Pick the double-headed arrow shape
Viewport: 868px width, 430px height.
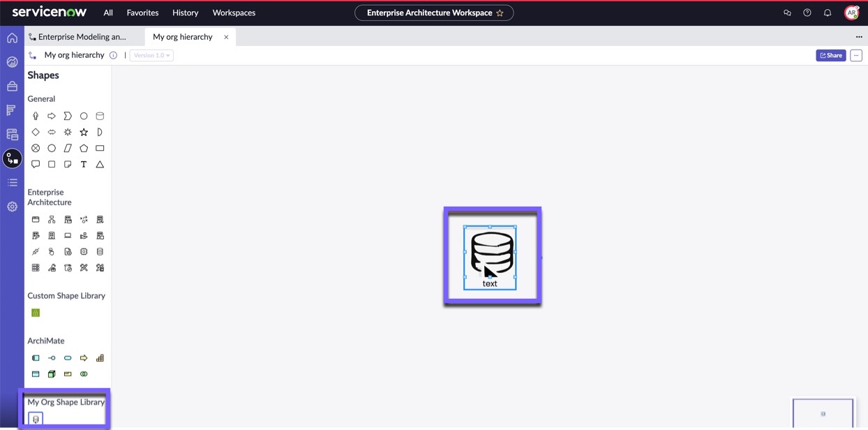click(x=52, y=132)
